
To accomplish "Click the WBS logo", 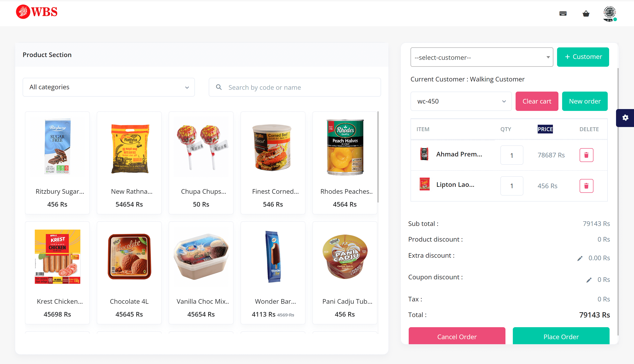I will pyautogui.click(x=37, y=12).
